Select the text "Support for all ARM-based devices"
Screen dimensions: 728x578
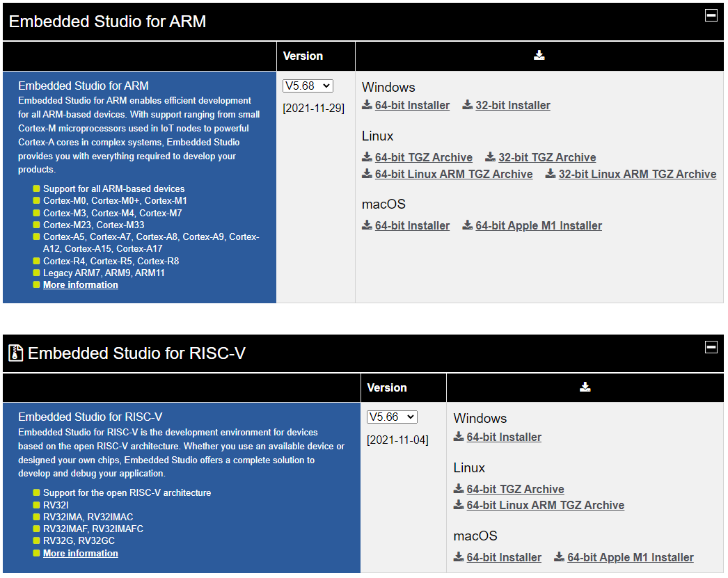click(x=113, y=188)
